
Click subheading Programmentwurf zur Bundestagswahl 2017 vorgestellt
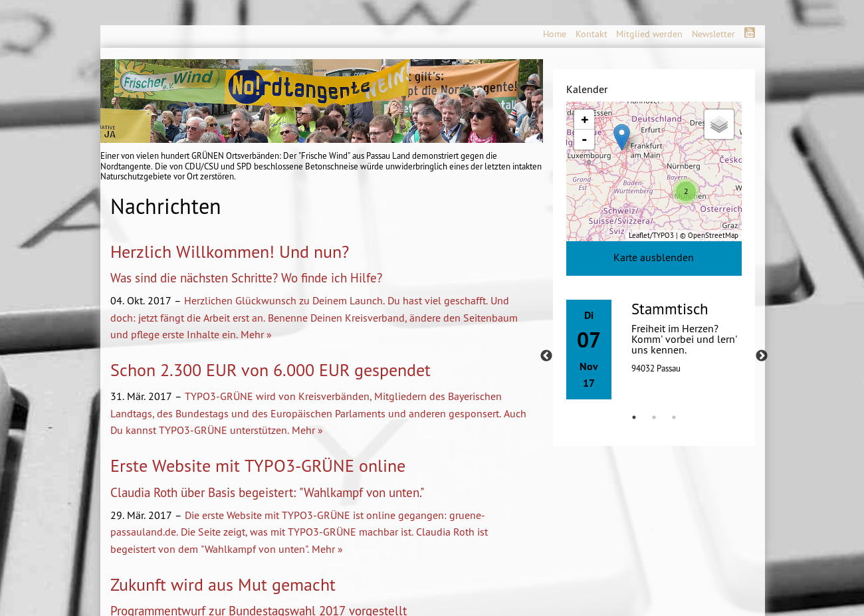pos(259,610)
